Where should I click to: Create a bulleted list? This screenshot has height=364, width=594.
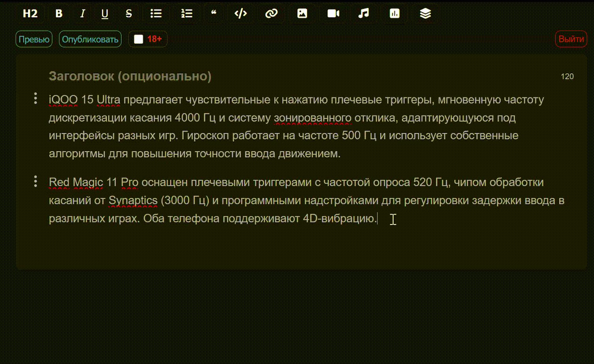[156, 13]
